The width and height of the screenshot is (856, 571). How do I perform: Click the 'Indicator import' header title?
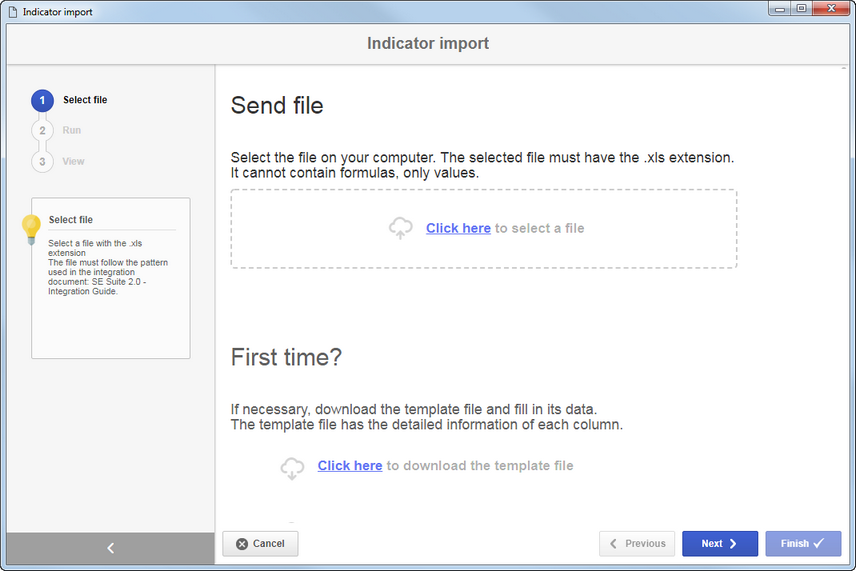(x=428, y=43)
